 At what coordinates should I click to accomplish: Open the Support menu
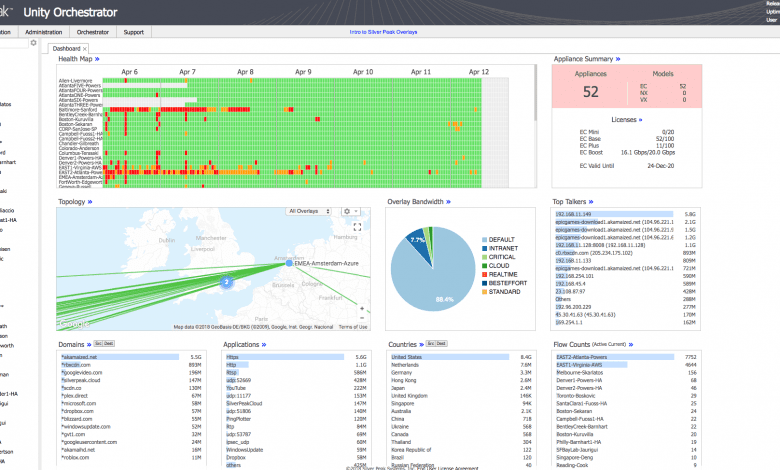coord(134,32)
